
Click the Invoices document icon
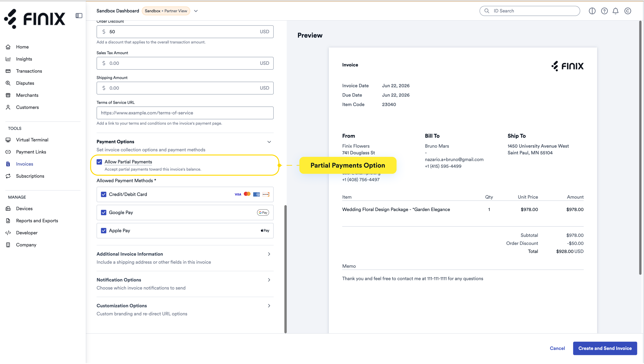point(8,164)
